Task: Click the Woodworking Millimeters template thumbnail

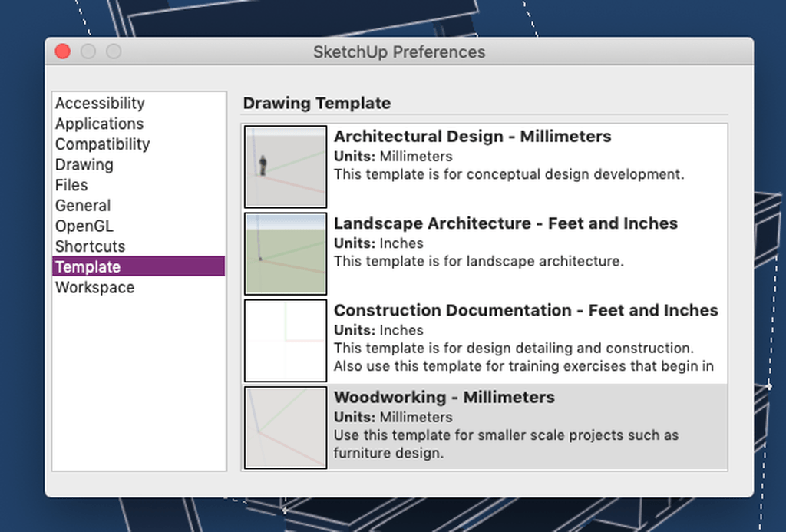Action: 286,428
